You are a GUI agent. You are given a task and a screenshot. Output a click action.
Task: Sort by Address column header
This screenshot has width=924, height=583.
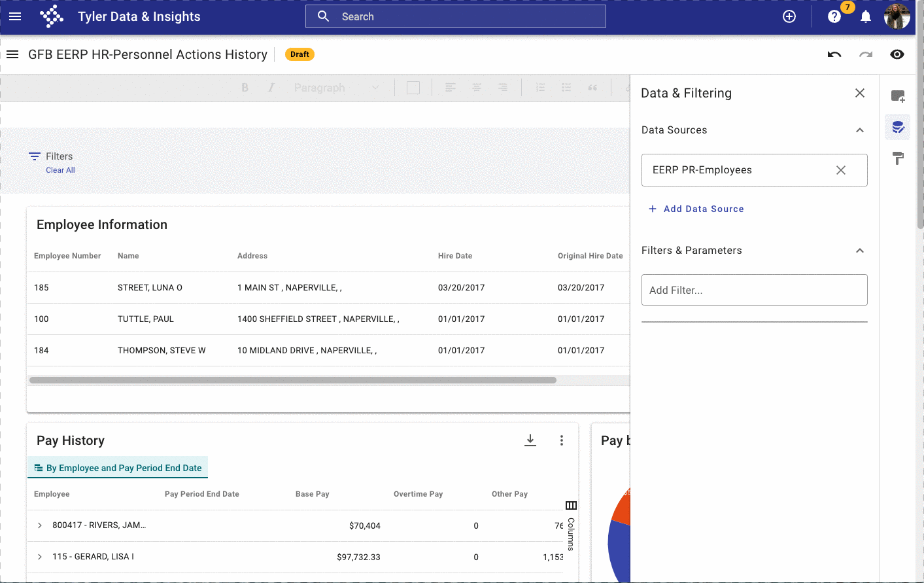pyautogui.click(x=252, y=256)
